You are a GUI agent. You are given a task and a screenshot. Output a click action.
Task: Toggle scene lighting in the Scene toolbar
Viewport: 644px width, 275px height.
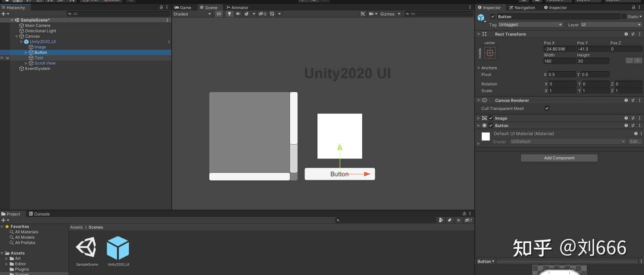point(229,13)
